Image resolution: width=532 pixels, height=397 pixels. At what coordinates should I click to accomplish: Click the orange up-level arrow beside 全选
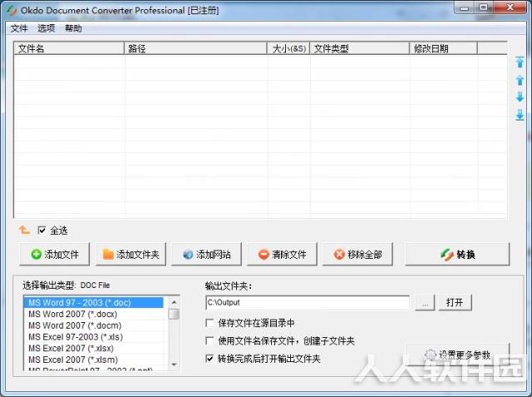(24, 231)
